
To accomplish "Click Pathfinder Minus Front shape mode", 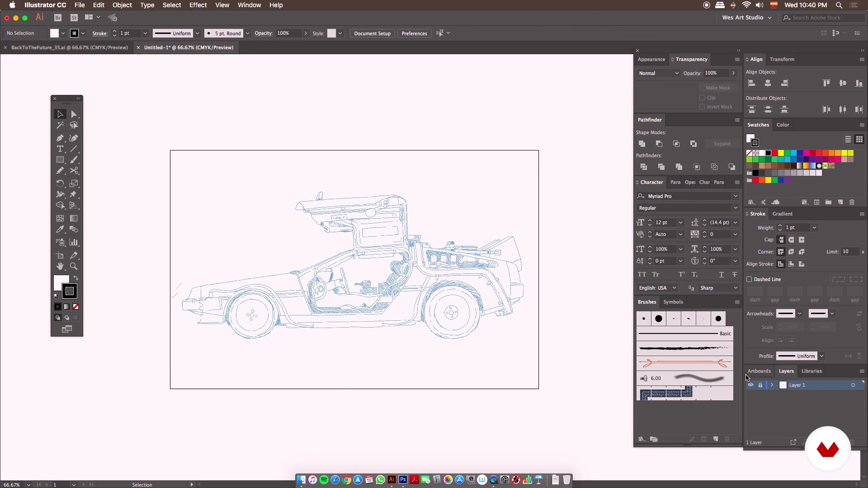I will (x=659, y=144).
